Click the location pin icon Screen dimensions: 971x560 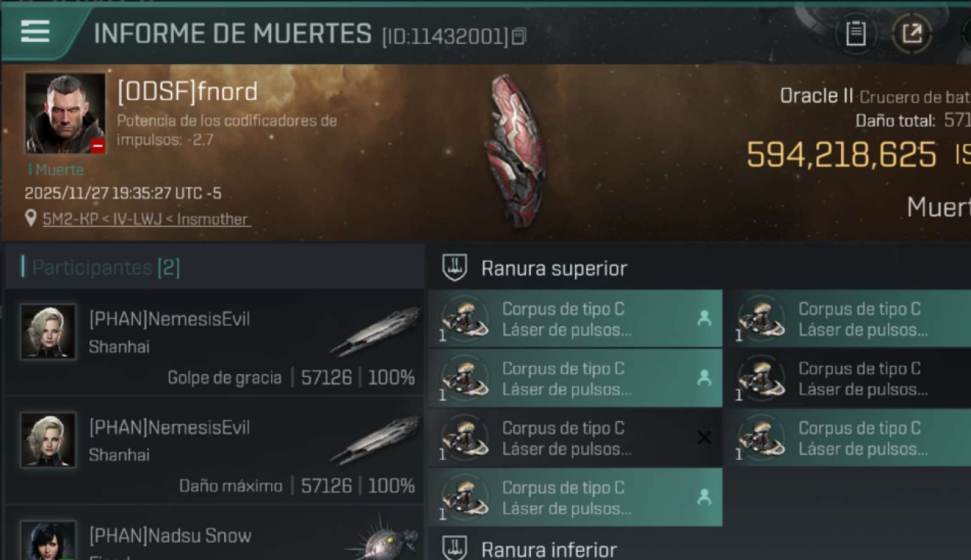click(31, 218)
